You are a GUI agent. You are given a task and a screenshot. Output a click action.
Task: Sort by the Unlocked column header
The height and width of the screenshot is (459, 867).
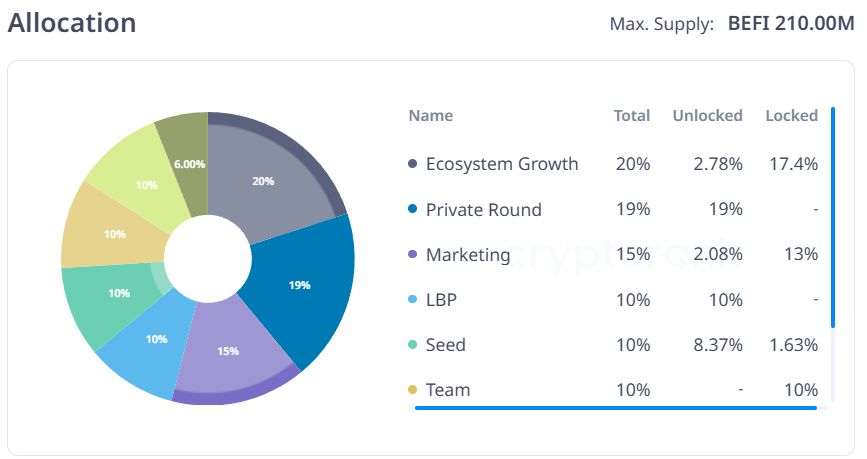[707, 116]
